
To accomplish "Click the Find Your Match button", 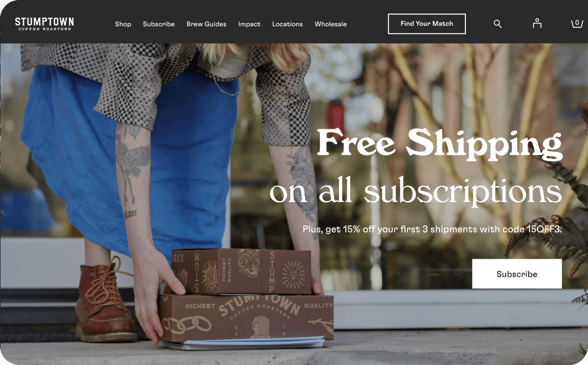I will pos(427,24).
